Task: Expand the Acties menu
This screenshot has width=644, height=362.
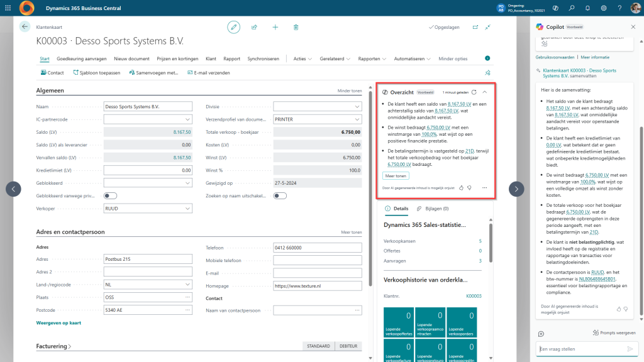Action: 303,58
